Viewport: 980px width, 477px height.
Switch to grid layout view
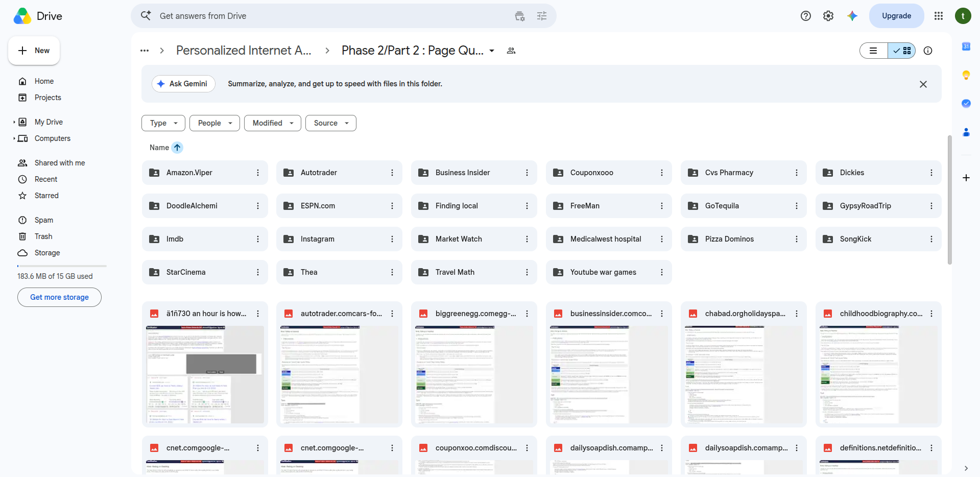(902, 51)
